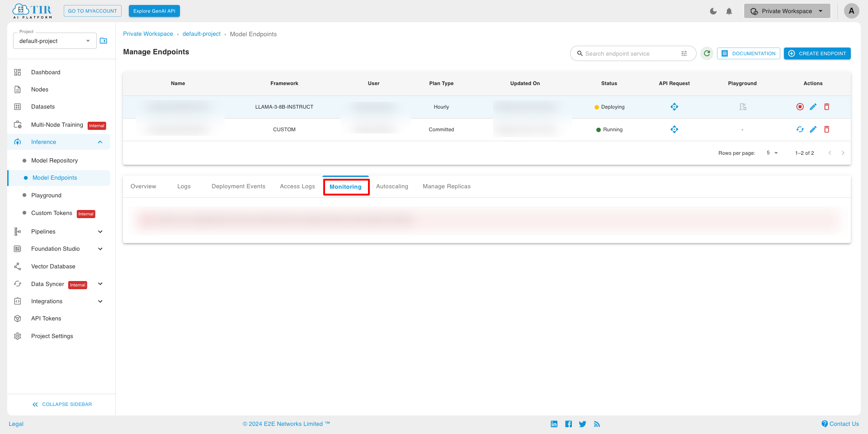This screenshot has height=434, width=868.
Task: Open Facebook icon in footer
Action: [x=568, y=424]
